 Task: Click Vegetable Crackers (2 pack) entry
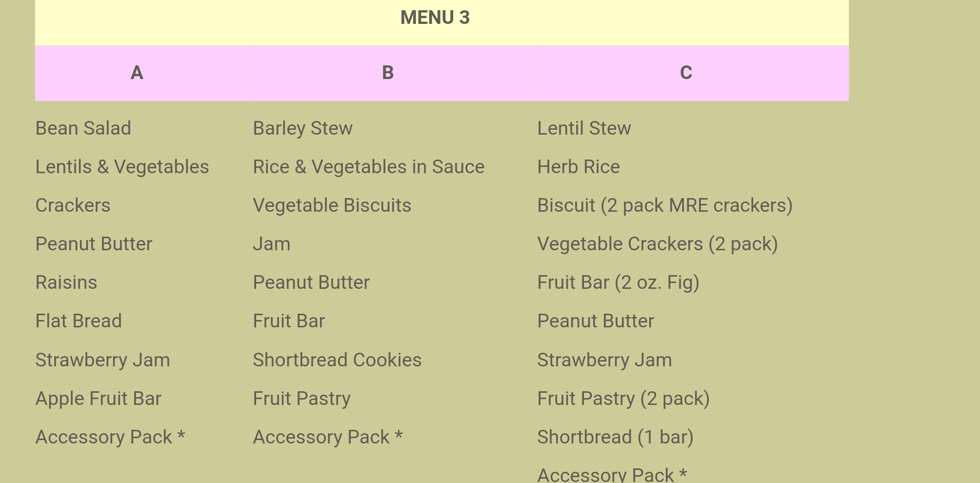pyautogui.click(x=658, y=244)
